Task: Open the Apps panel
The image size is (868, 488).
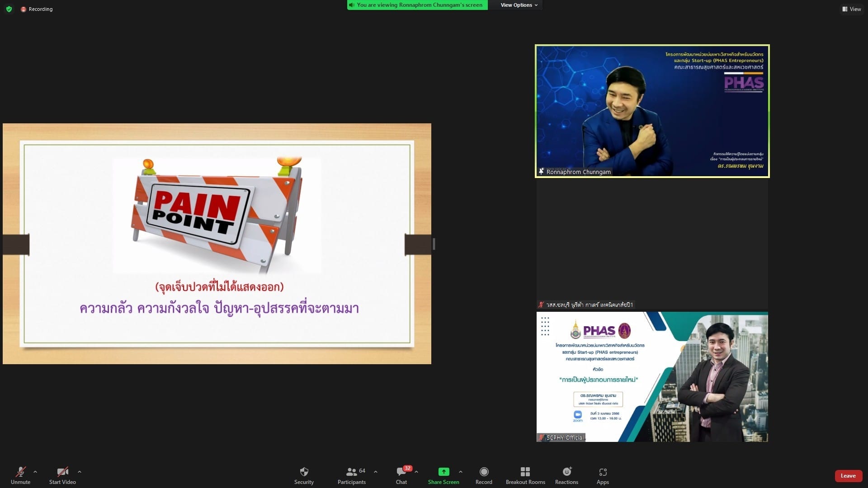Action: (x=603, y=476)
